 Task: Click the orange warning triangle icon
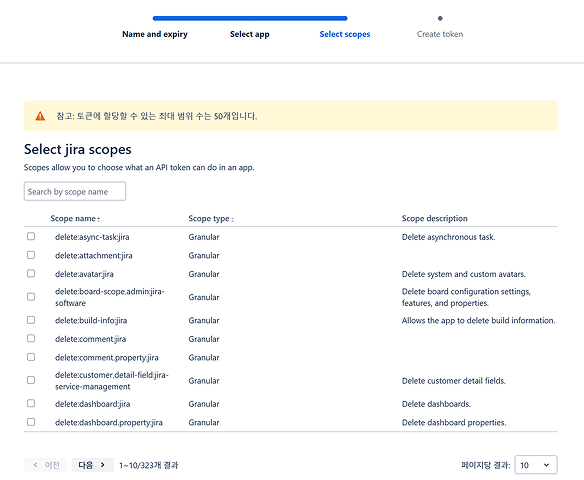pos(40,116)
